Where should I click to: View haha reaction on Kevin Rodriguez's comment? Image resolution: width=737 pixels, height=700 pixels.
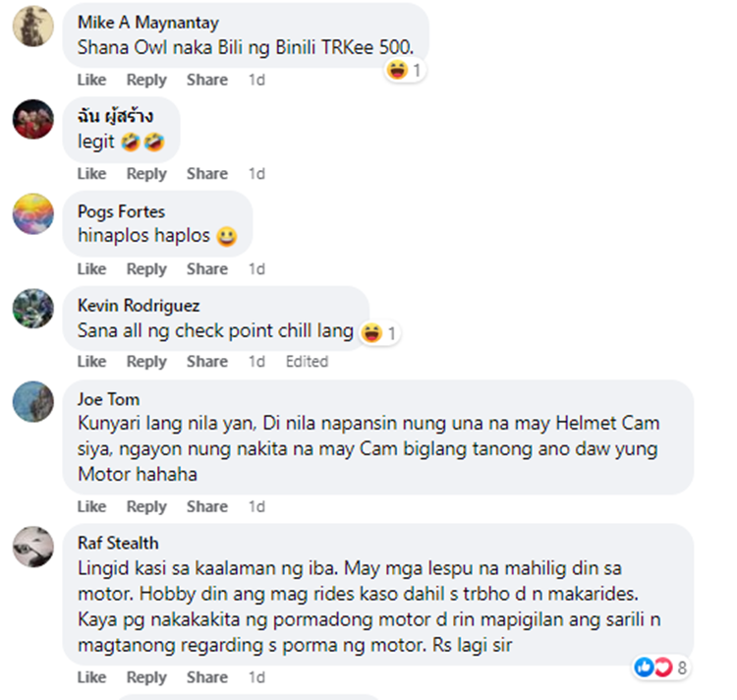click(379, 333)
